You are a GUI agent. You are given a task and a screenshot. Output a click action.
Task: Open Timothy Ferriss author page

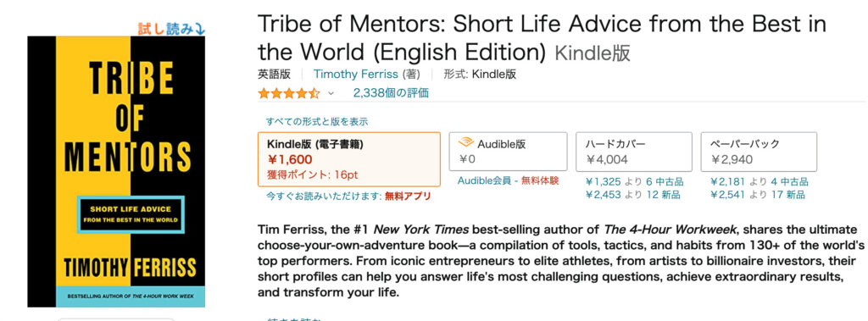tap(355, 75)
